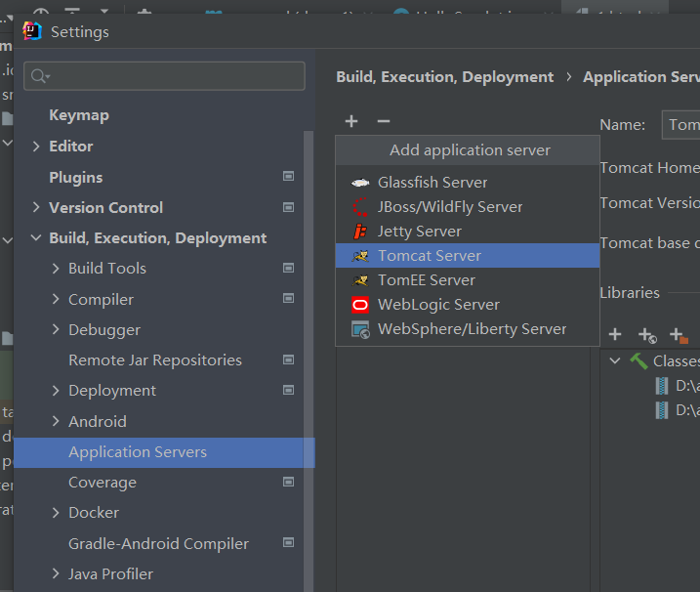Screen dimensions: 700x592
Task: Click the plain plus icon under Libraries
Action: pos(615,335)
